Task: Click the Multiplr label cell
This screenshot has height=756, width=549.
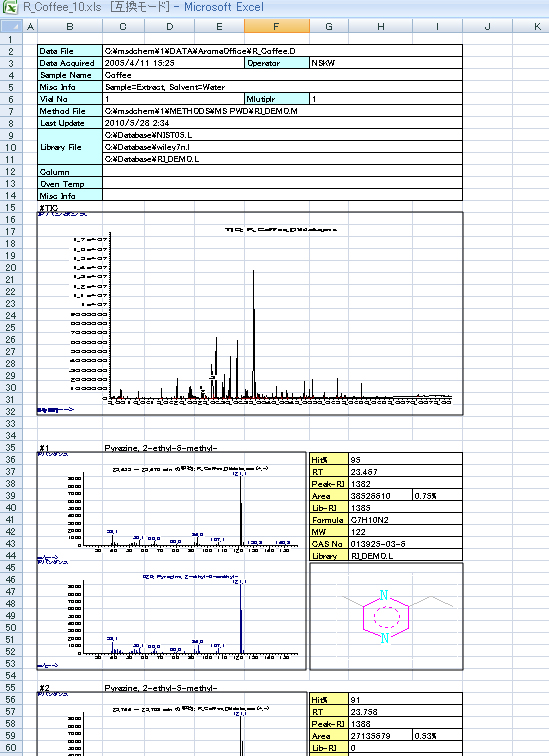Action: (277, 99)
